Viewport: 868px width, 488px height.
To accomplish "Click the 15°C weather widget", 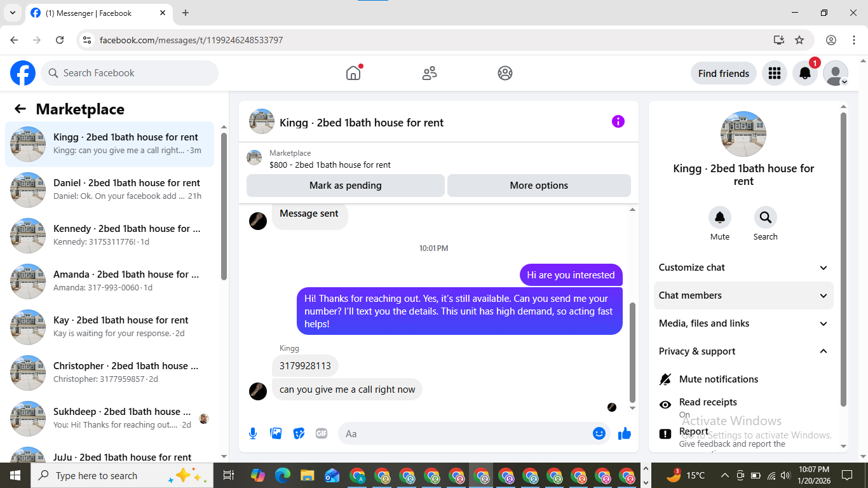I will coord(686,475).
